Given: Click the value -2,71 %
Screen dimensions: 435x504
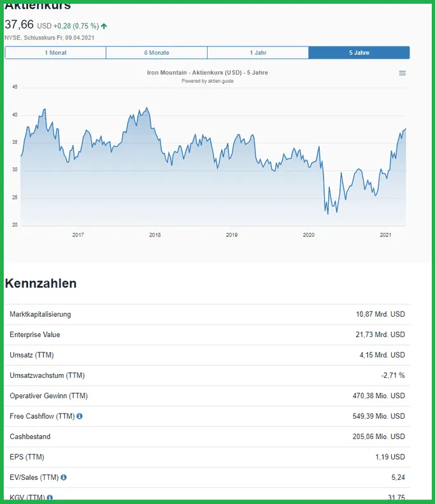Looking at the screenshot, I should (x=393, y=375).
